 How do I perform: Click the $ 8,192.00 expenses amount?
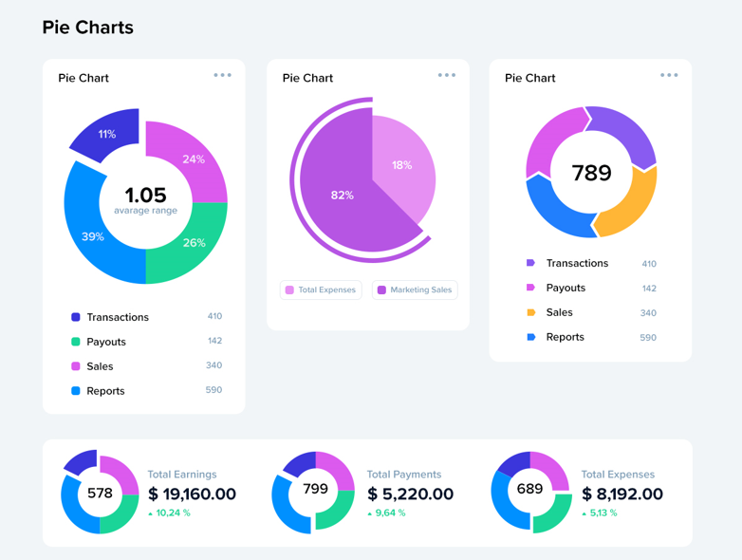pos(622,494)
